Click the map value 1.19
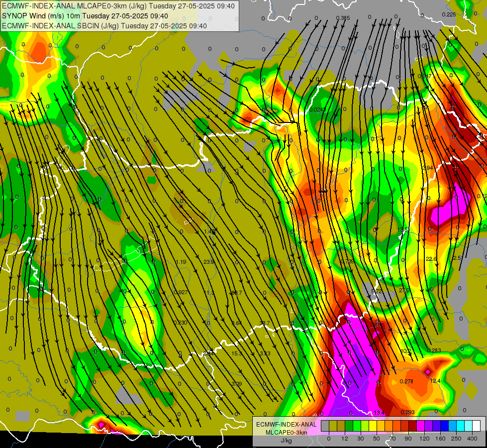Image resolution: width=487 pixels, height=448 pixels. (x=181, y=262)
